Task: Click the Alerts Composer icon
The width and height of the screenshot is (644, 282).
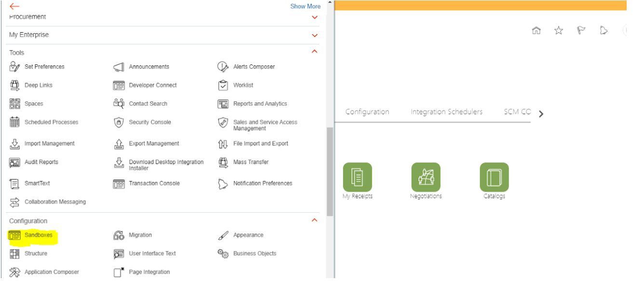Action: (222, 67)
